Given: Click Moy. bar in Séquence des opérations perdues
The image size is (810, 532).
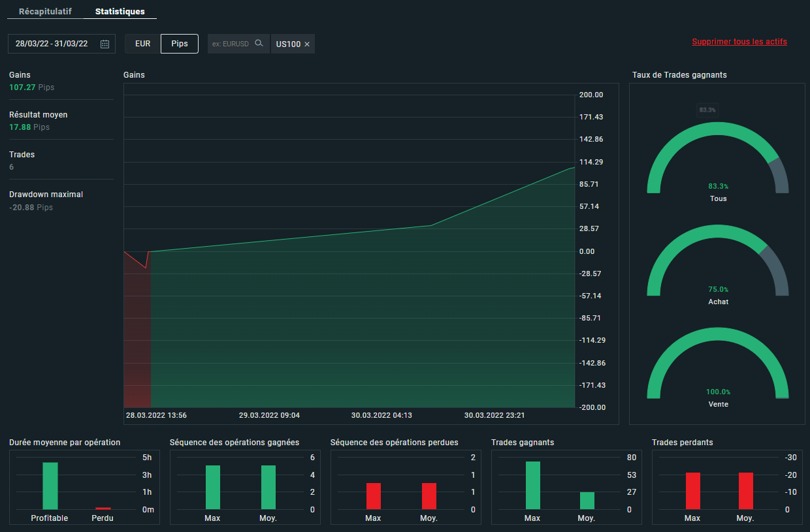Looking at the screenshot, I should click(x=429, y=496).
